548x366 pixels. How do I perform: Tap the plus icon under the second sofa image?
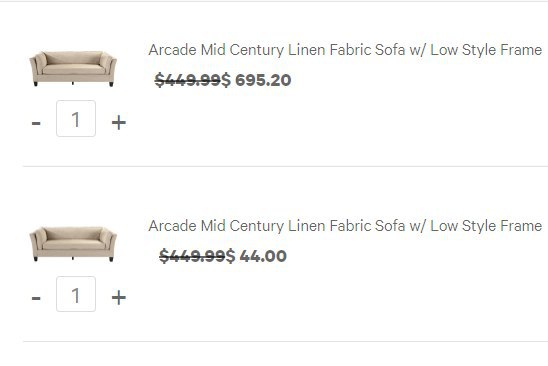pos(118,297)
